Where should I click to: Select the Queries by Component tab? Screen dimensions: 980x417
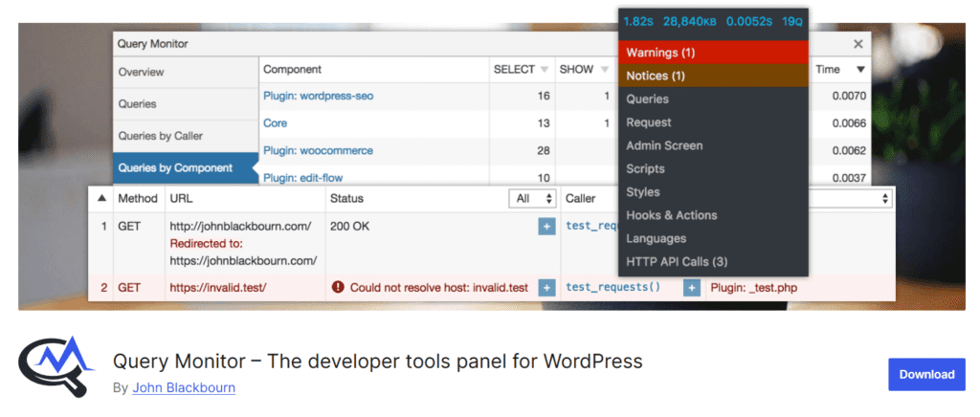click(186, 168)
